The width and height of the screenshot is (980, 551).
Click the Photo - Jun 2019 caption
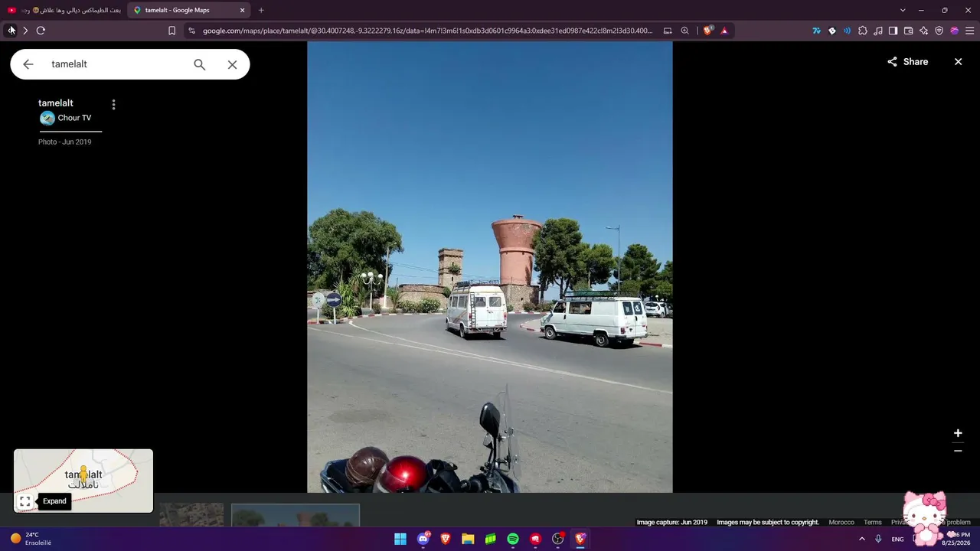64,142
